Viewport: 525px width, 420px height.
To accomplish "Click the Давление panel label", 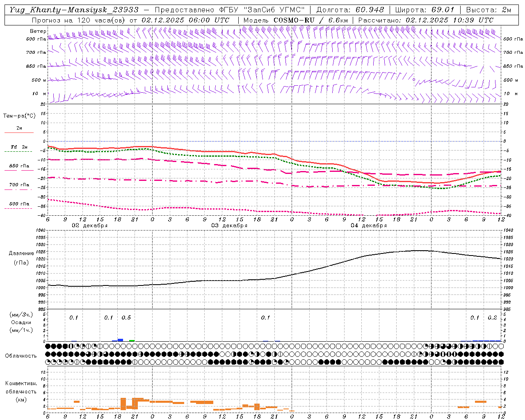I will coord(21,253).
